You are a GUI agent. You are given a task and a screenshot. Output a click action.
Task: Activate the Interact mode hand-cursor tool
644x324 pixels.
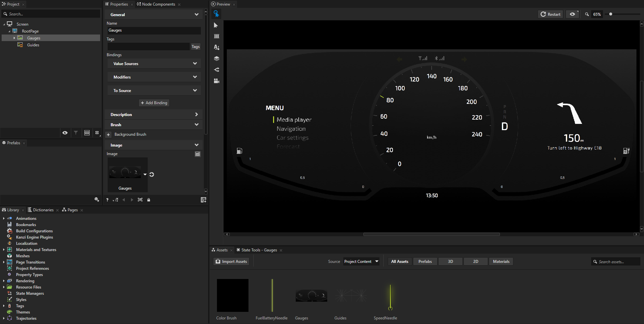216,13
